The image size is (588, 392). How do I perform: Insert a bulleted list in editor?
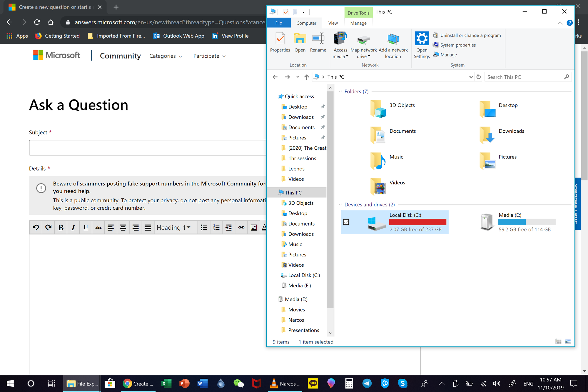click(x=204, y=227)
